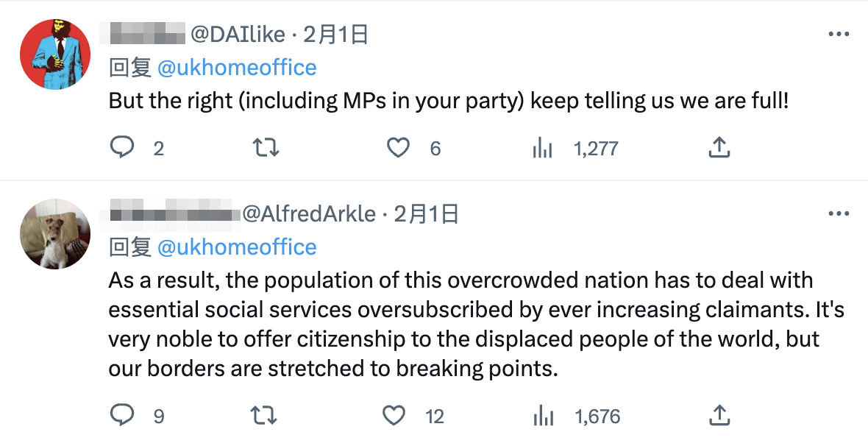The image size is (868, 446).
Task: Reply to the @AlfredArkle tweet
Action: coord(121,416)
